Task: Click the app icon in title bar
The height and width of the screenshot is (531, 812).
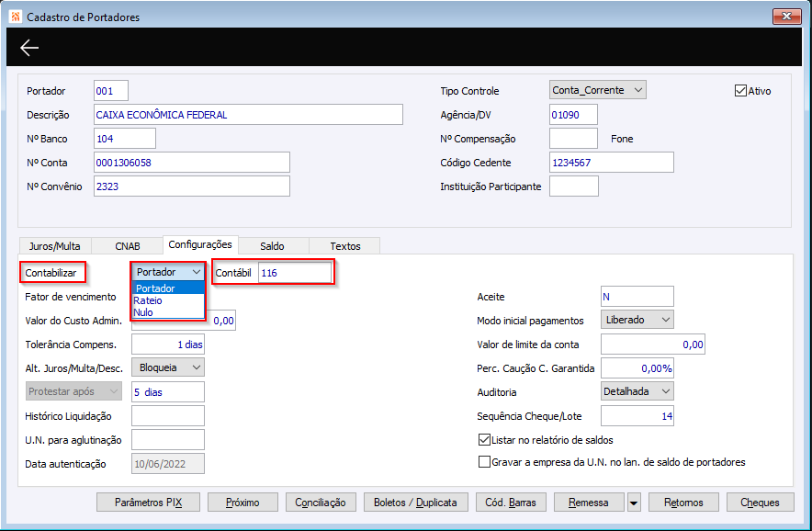Action: click(15, 17)
